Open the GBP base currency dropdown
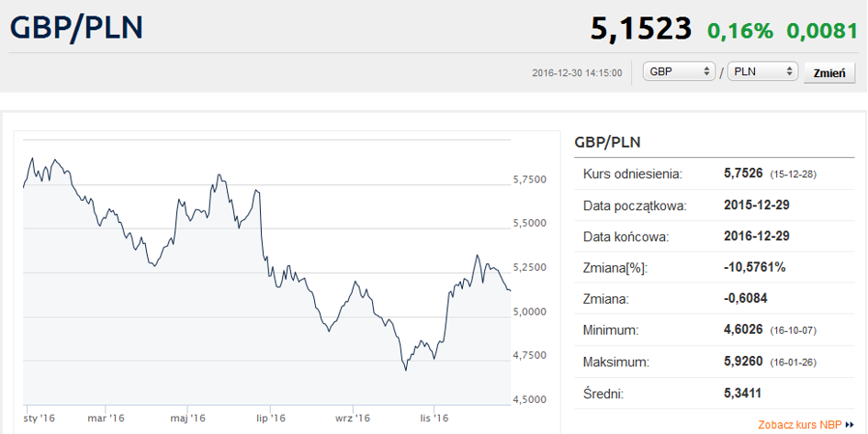 [x=679, y=72]
